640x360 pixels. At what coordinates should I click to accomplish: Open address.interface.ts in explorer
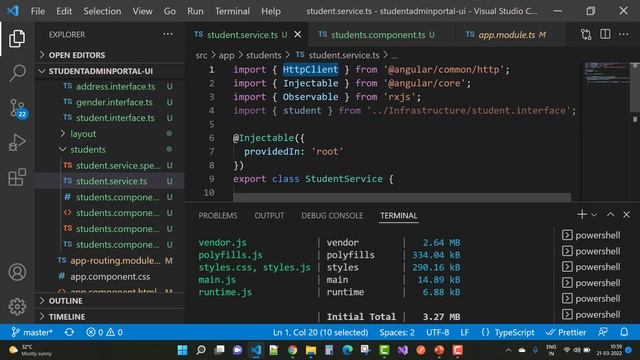click(x=116, y=87)
